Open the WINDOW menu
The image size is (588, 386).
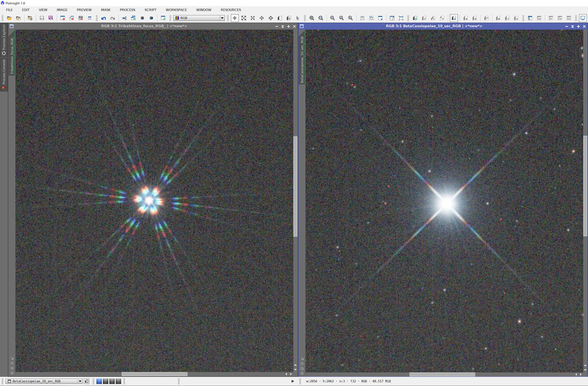pyautogui.click(x=204, y=10)
